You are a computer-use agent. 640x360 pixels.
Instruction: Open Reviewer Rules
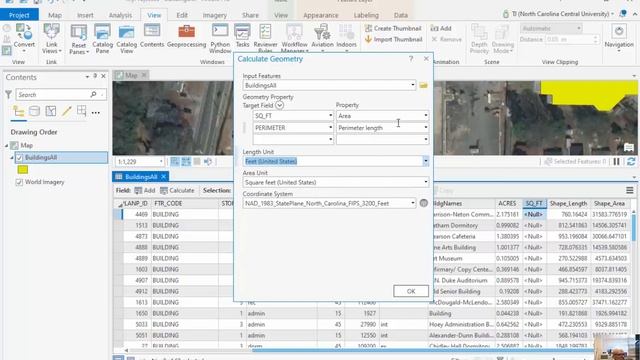pos(265,39)
